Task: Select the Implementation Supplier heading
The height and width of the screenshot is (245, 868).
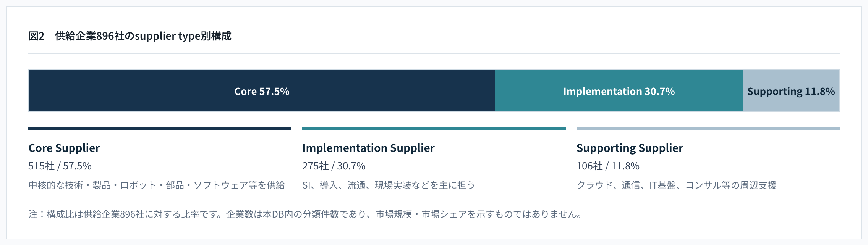Action: click(368, 148)
